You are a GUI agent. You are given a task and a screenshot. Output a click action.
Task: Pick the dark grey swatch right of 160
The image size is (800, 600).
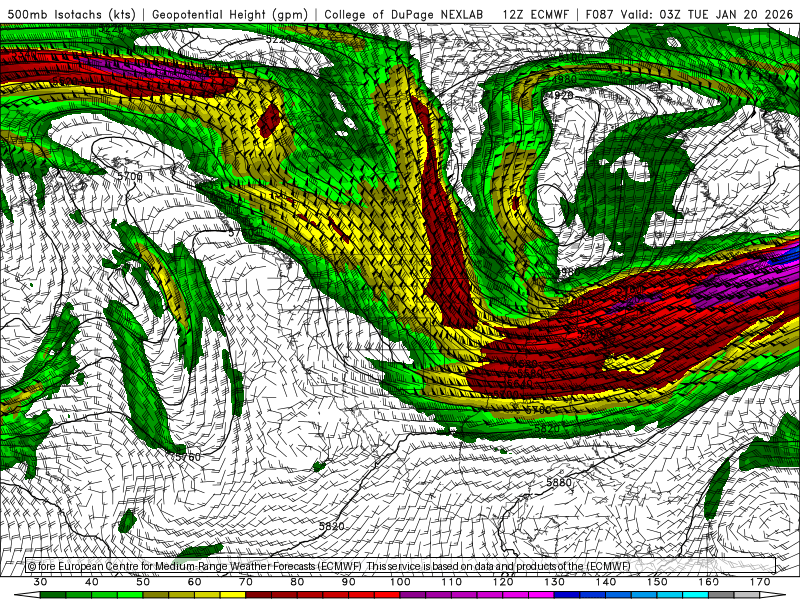[721, 595]
